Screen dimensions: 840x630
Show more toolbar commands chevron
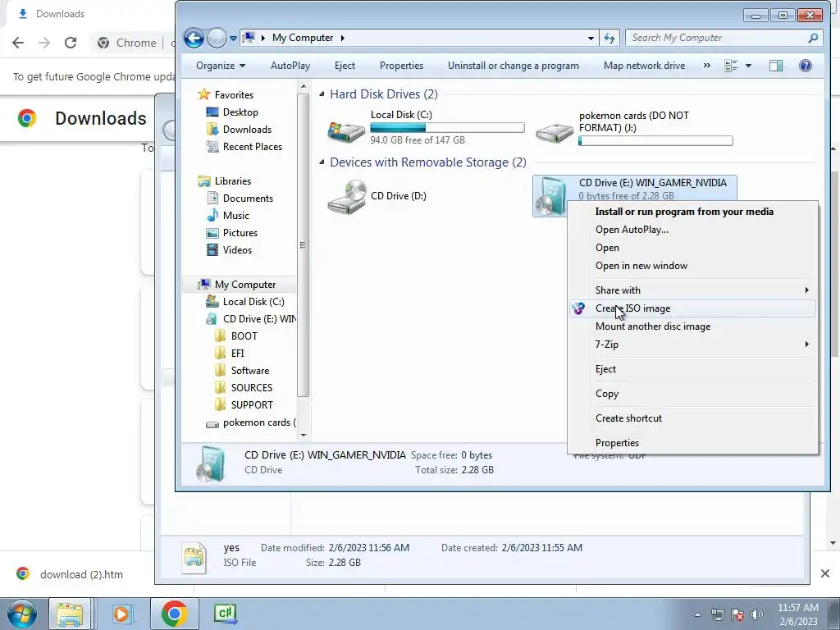(706, 66)
